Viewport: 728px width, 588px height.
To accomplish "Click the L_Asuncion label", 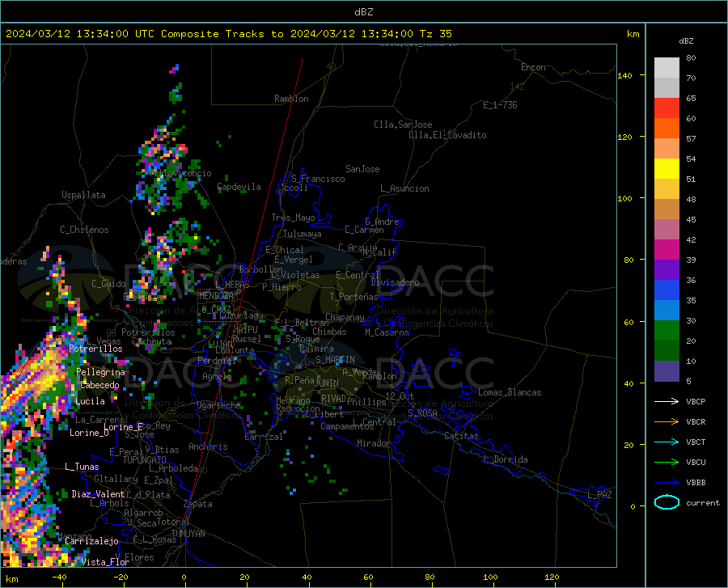I will [404, 188].
